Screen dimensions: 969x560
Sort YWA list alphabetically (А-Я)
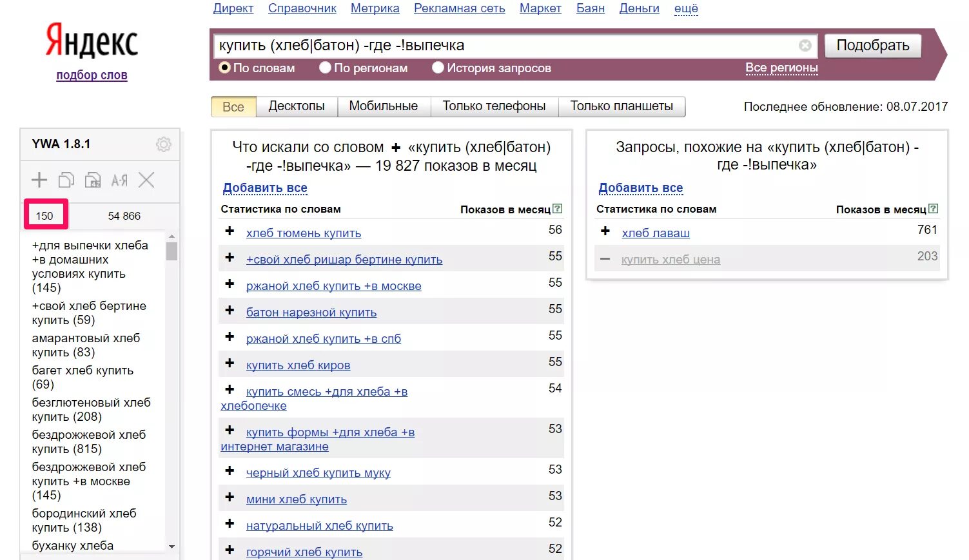pos(119,180)
